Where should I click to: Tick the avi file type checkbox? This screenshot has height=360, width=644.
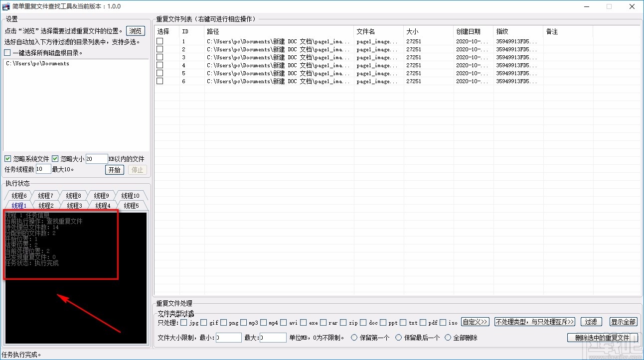284,322
